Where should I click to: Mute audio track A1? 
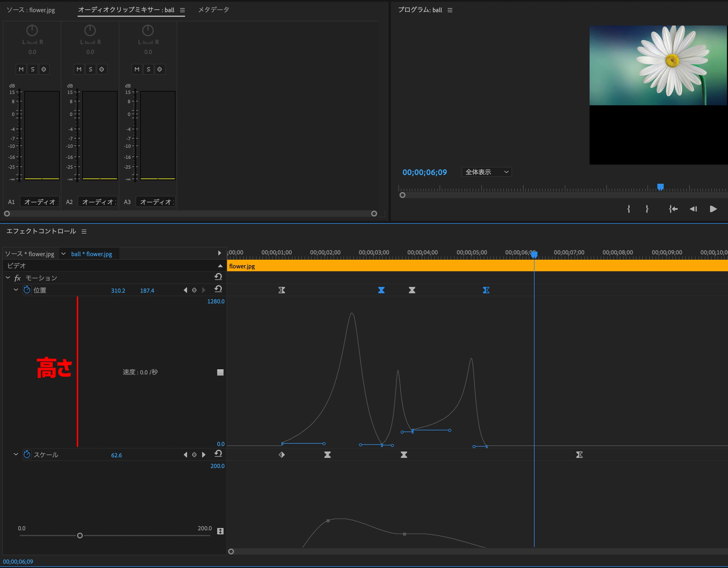pos(21,69)
